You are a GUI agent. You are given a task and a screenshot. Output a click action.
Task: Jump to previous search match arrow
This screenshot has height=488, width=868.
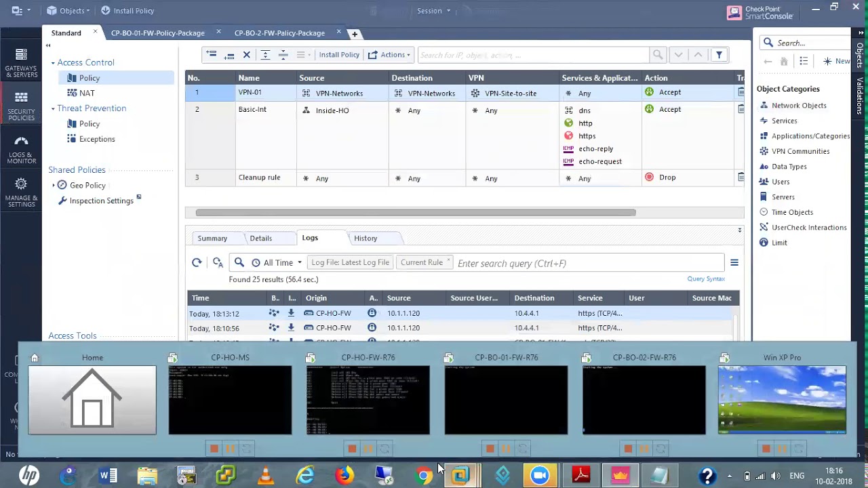tap(698, 55)
